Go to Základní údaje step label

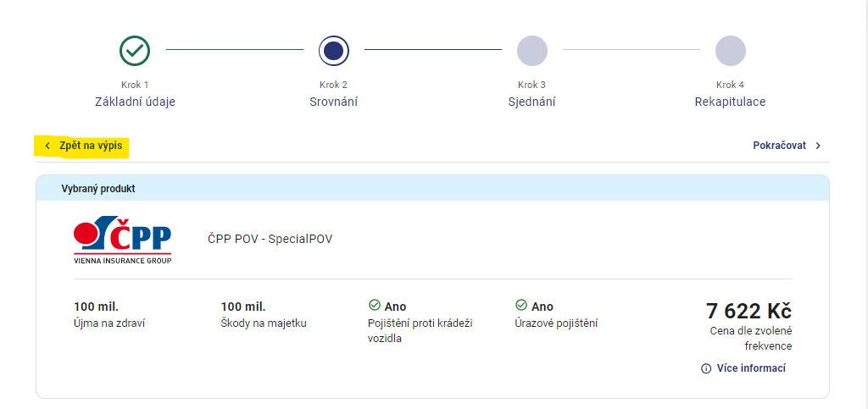[x=135, y=102]
